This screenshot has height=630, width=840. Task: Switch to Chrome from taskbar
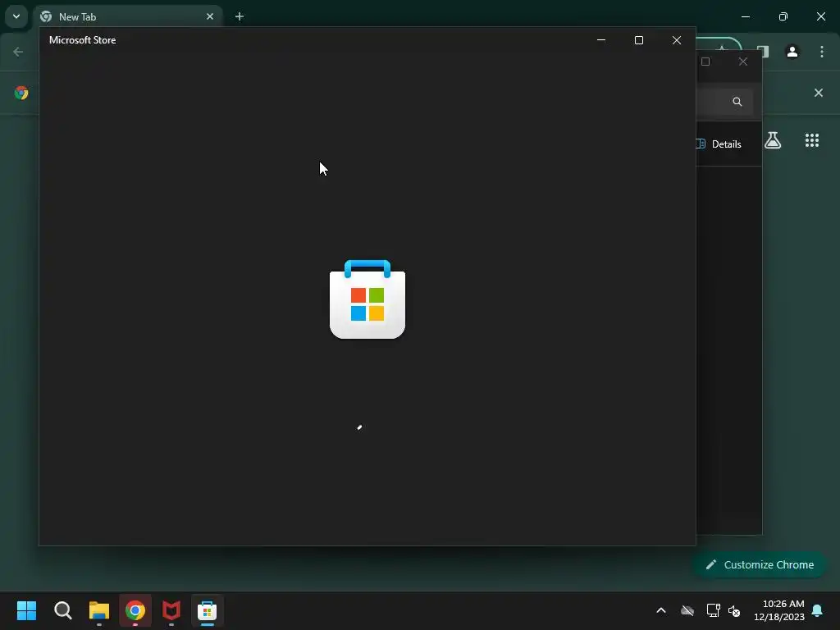click(x=135, y=610)
